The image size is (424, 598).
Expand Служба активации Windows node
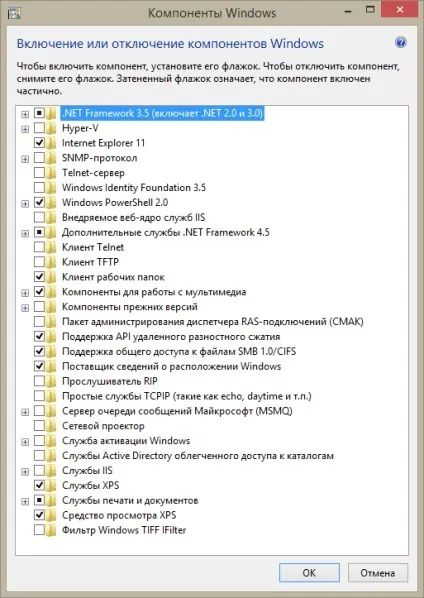coord(25,442)
